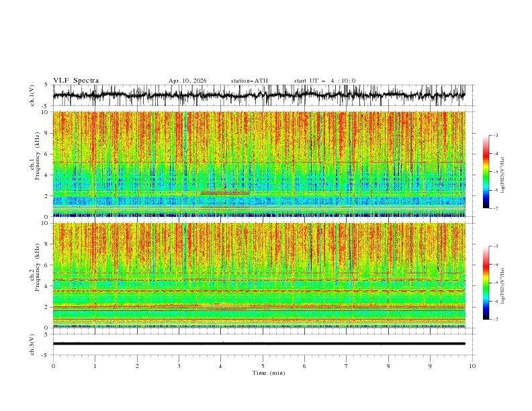Click the ch.1 colorbar "-3" tick label
Viewport: 532px width, 411px height.
pyautogui.click(x=495, y=135)
